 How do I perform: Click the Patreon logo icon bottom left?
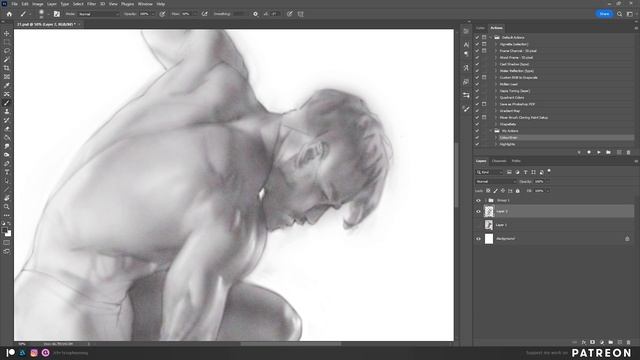click(x=11, y=353)
